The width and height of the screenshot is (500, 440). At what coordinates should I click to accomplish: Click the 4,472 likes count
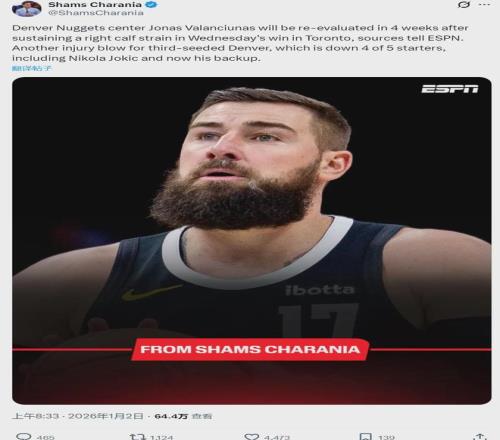click(277, 437)
